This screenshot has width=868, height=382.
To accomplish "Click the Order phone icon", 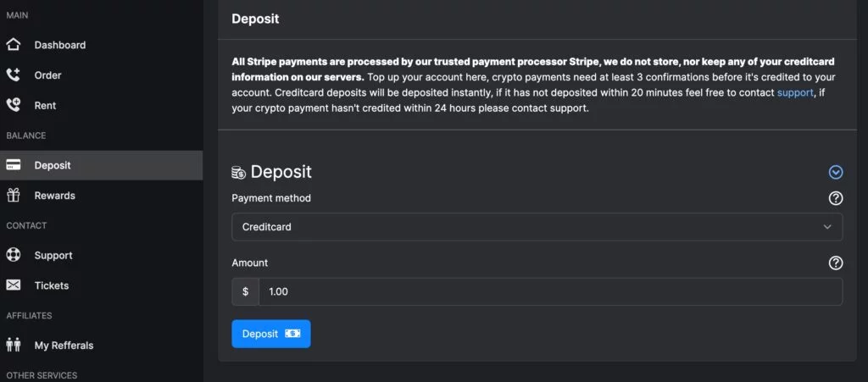I will click(14, 75).
